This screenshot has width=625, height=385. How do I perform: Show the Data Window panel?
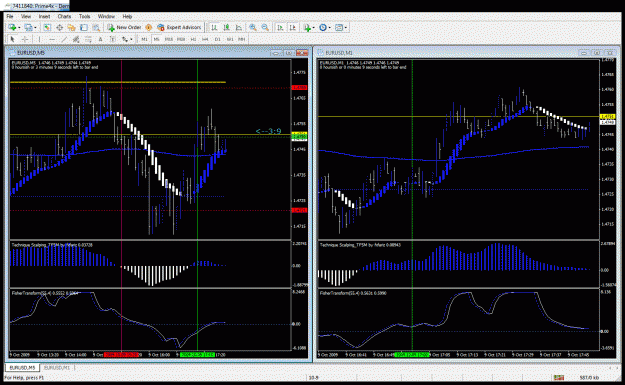(59, 28)
